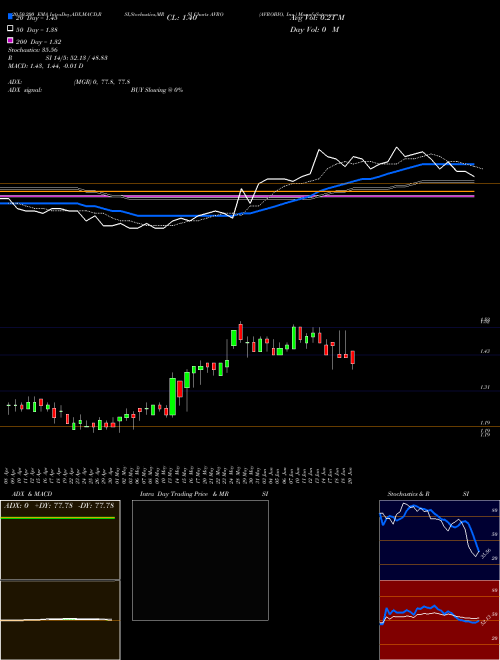
Task: Click the green ADX line in the ADX panel
Action: (58, 518)
